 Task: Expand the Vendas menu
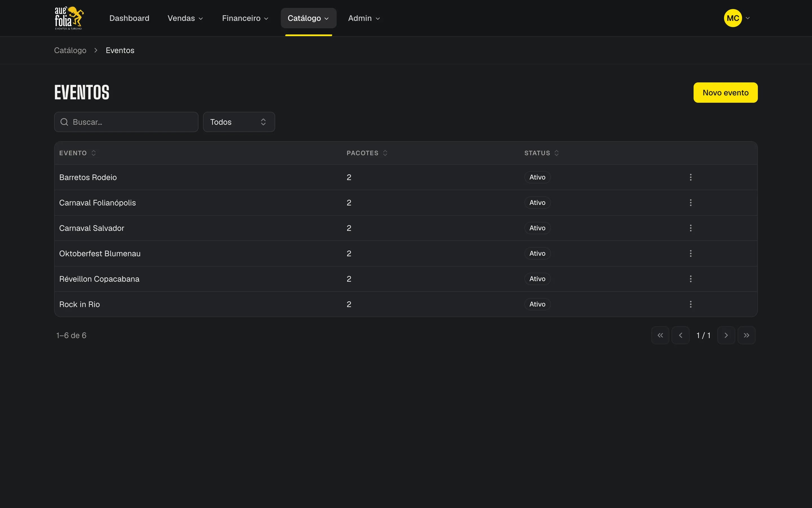pos(186,18)
